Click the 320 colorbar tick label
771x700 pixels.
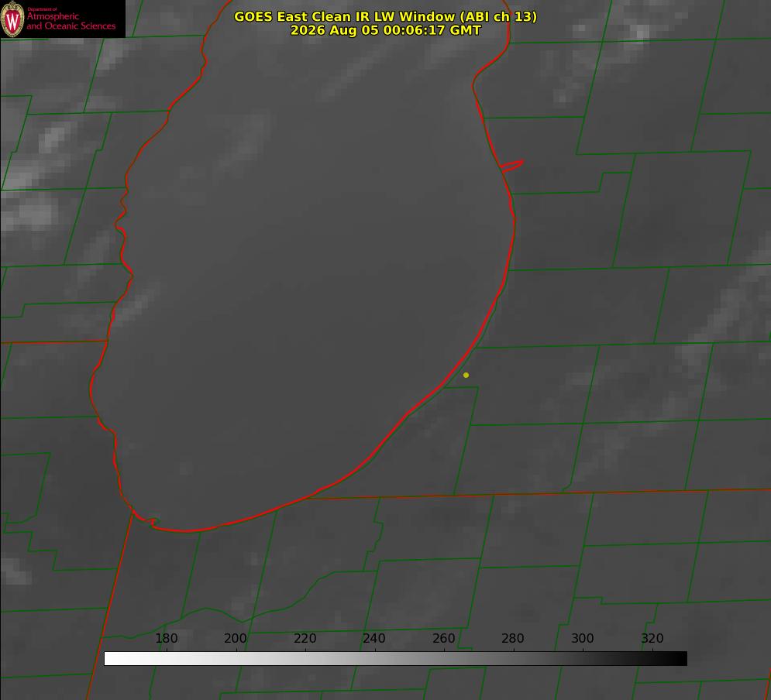pos(652,639)
